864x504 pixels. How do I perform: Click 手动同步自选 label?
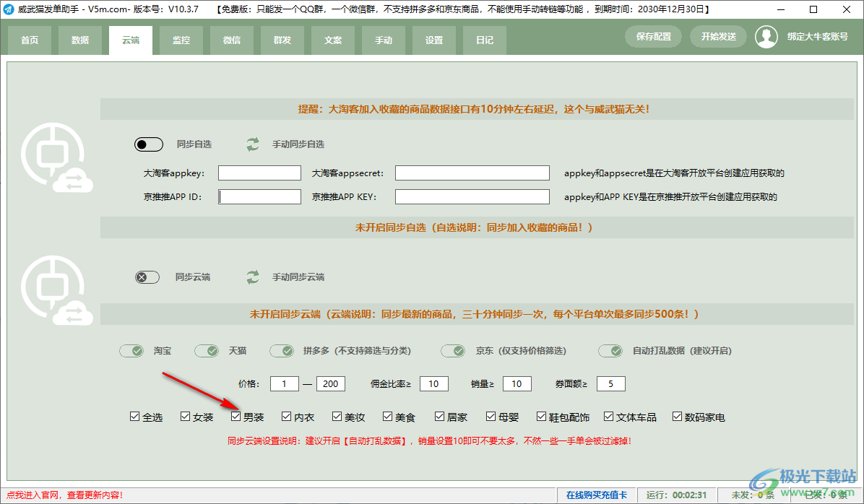(x=298, y=144)
